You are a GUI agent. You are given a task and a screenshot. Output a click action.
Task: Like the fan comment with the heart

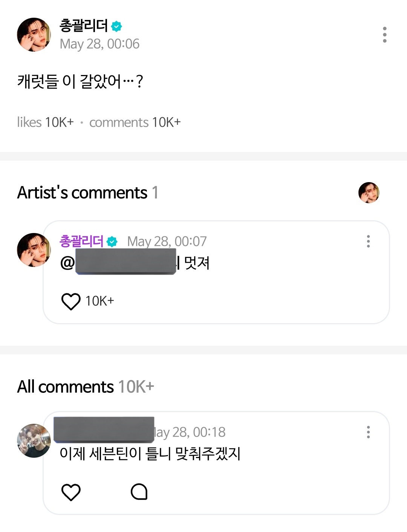71,492
